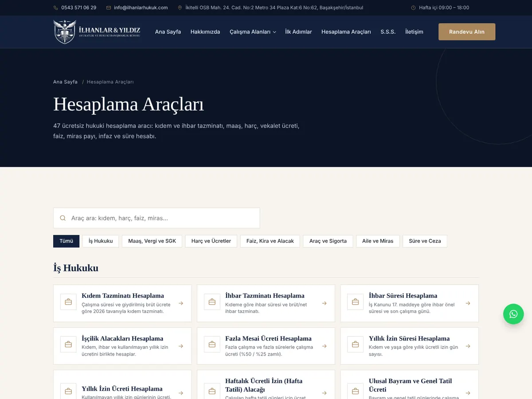Filter tools by Faiz, Kira ve Alacak
Viewport: 532px width, 399px height.
pyautogui.click(x=270, y=241)
